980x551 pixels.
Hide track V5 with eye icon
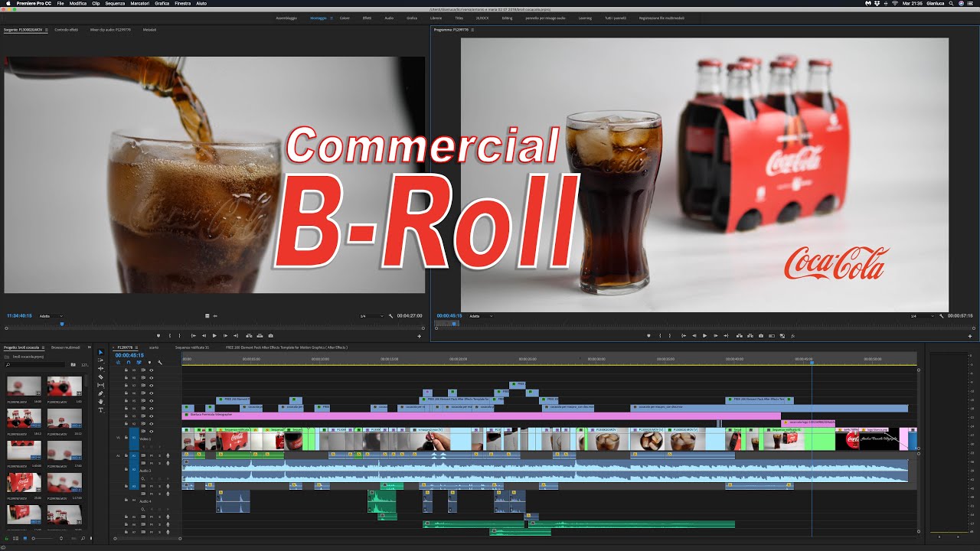(151, 400)
